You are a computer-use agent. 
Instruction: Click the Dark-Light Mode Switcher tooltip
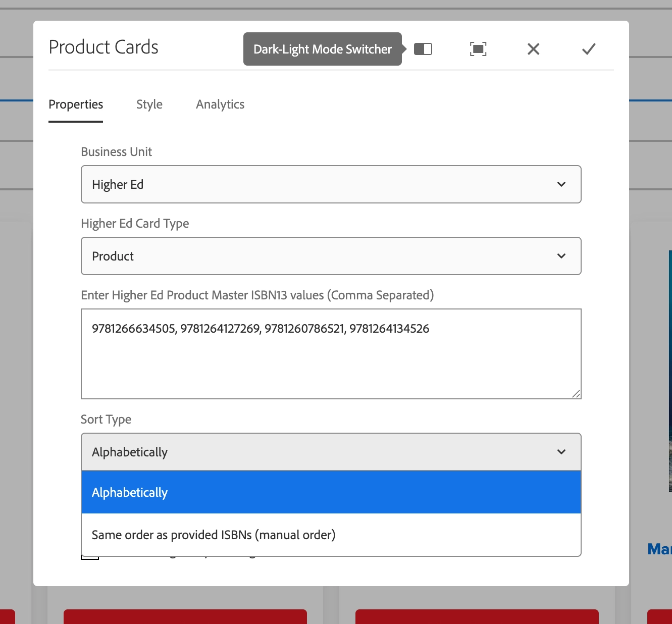tap(322, 49)
